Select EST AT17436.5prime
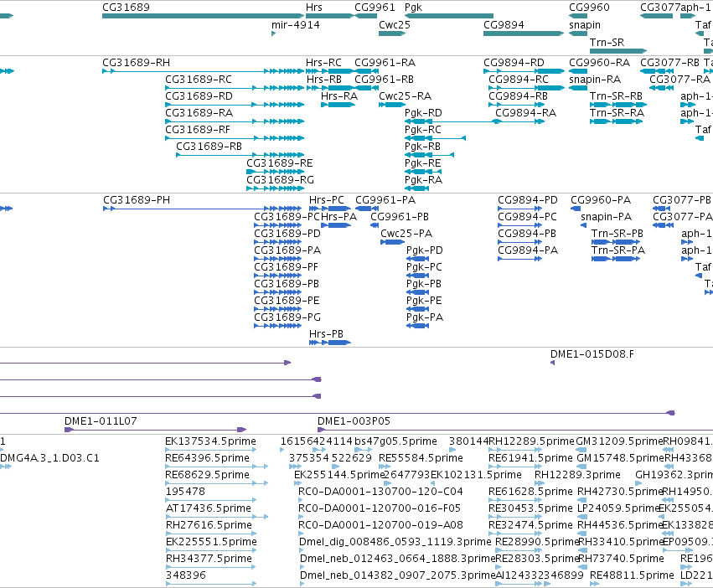This screenshot has height=588, width=713. coord(216,517)
